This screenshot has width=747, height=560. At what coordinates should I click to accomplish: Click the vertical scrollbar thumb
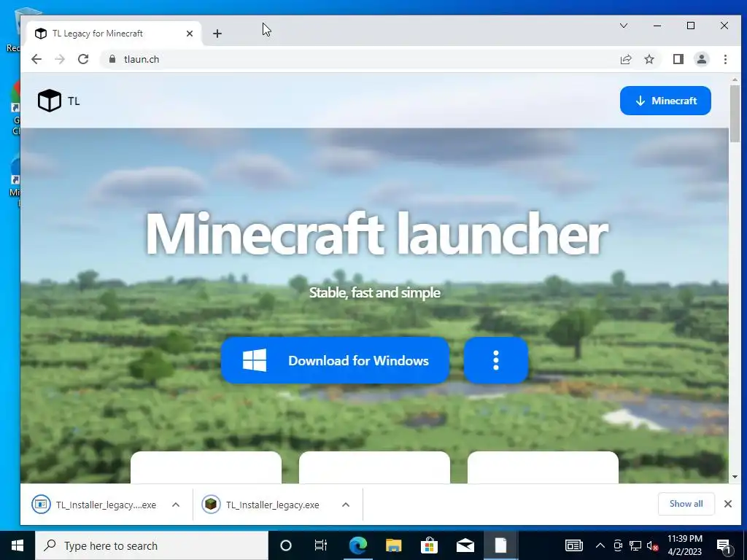(x=734, y=113)
